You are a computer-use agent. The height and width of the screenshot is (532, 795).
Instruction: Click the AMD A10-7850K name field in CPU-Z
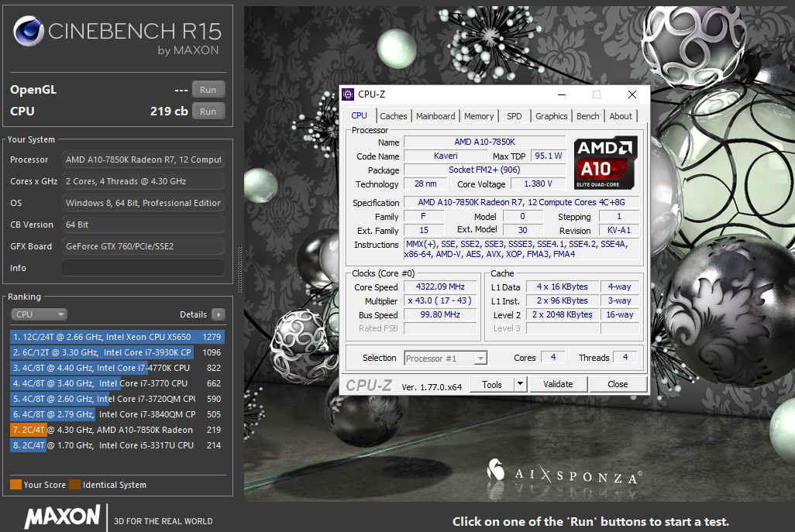(x=484, y=142)
